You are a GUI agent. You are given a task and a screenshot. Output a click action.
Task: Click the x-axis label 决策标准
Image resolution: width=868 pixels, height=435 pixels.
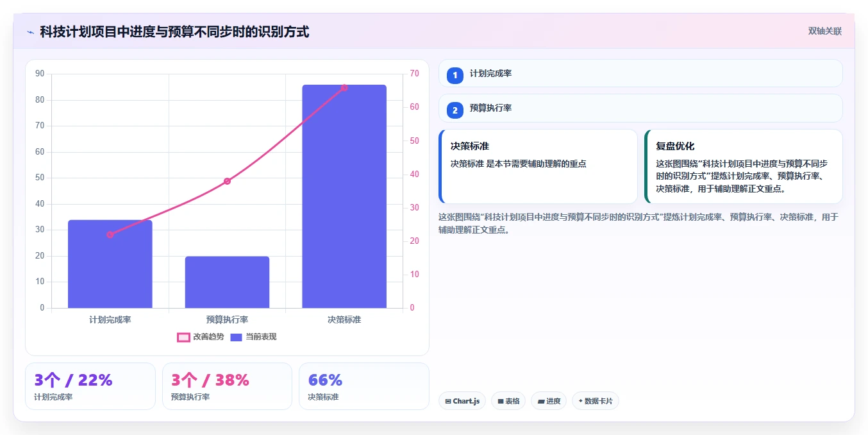click(344, 320)
